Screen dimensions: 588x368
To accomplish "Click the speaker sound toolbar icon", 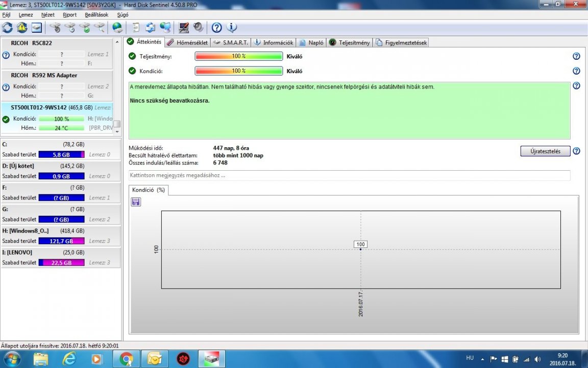I will pos(198,28).
